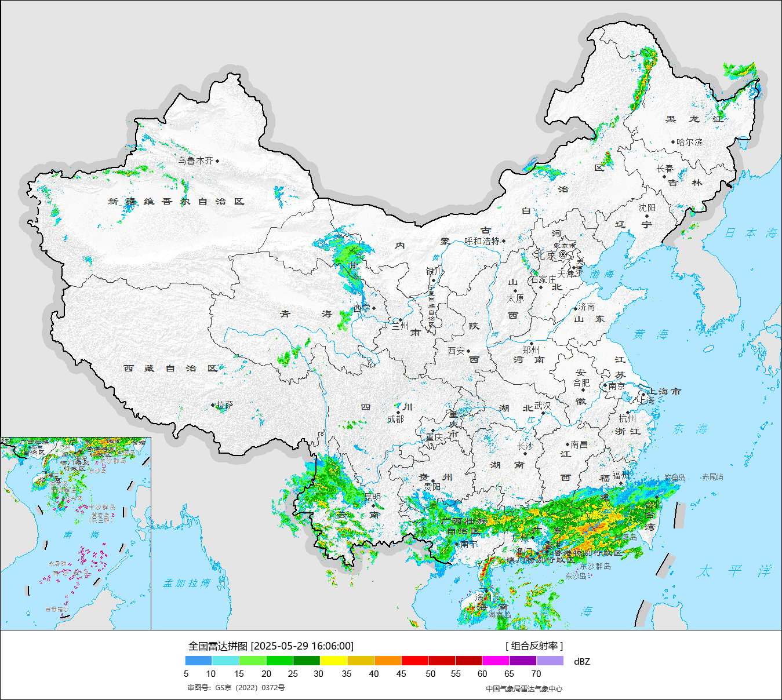Click the Urumqi (乌鲁木齐) city dot

(217, 161)
